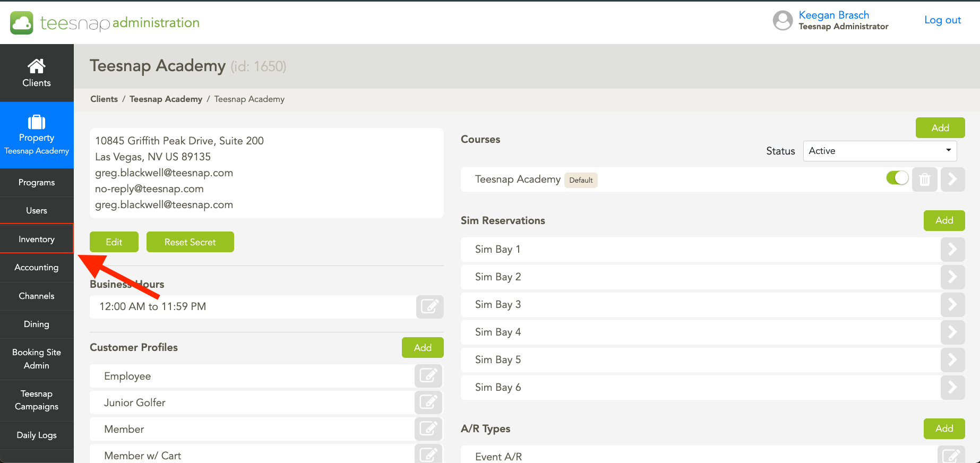The height and width of the screenshot is (463, 980).
Task: Click the Log out link
Action: [943, 20]
